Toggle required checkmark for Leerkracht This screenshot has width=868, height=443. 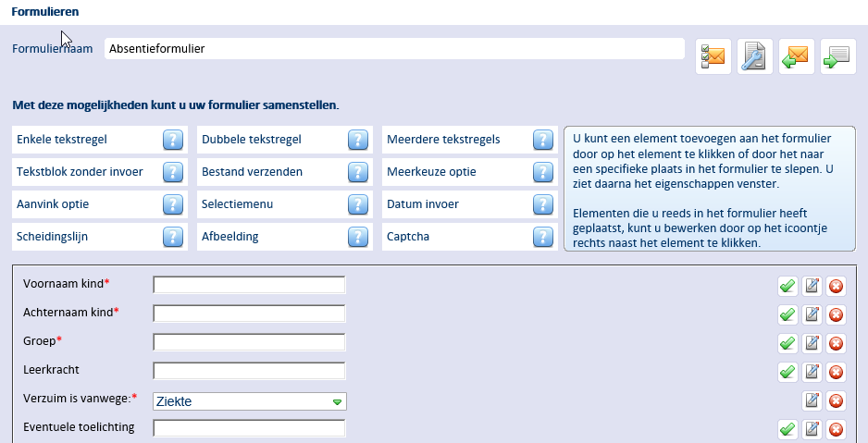pos(787,372)
